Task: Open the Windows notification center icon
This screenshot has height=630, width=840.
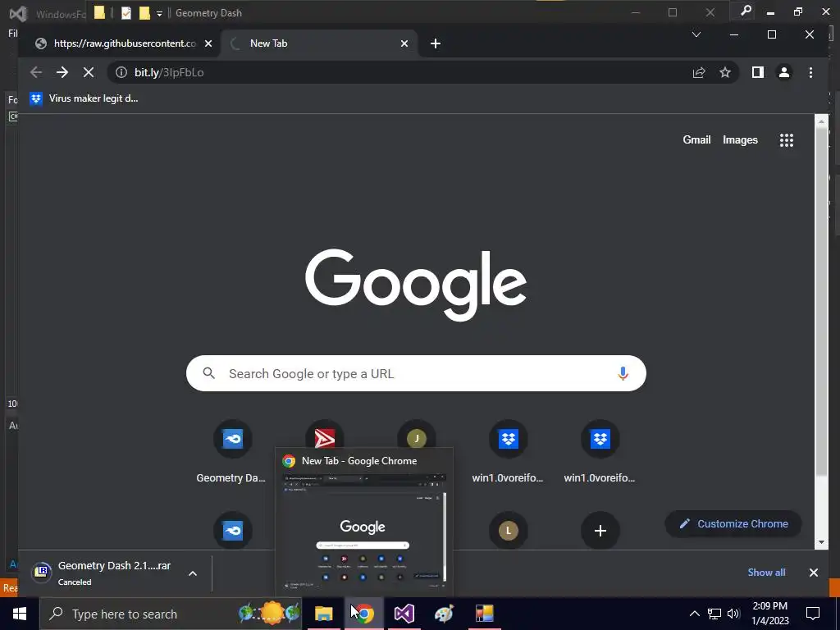Action: 813,614
